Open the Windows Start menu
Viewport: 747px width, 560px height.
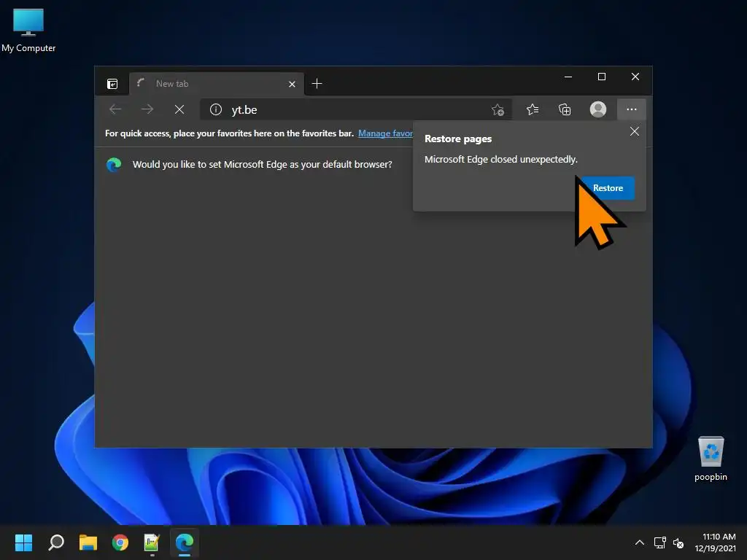(23, 542)
